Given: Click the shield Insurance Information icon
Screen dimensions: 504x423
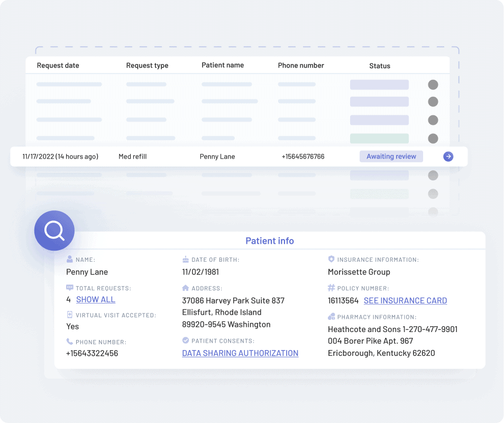Looking at the screenshot, I should tap(332, 260).
